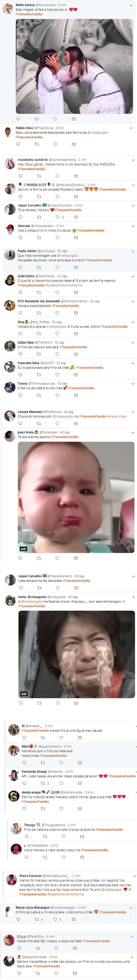This screenshot has height=980, width=137.
Task: Reply under joeci freire's crying baby GIF
Action: (x=20, y=558)
